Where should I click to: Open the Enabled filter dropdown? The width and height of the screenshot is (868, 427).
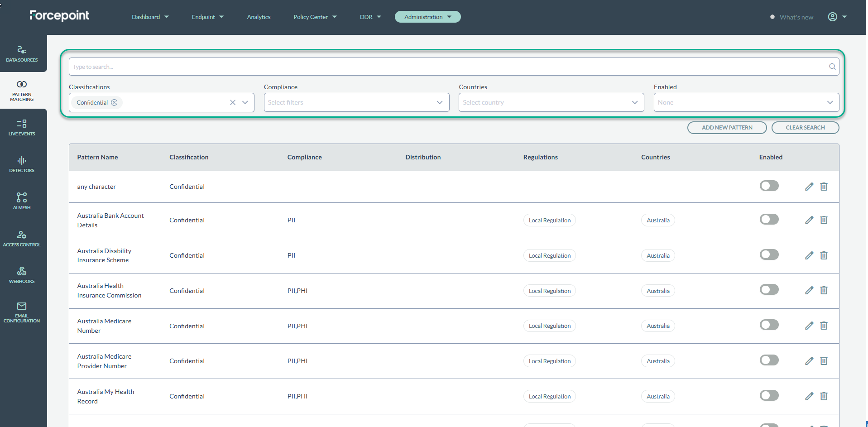tap(746, 102)
